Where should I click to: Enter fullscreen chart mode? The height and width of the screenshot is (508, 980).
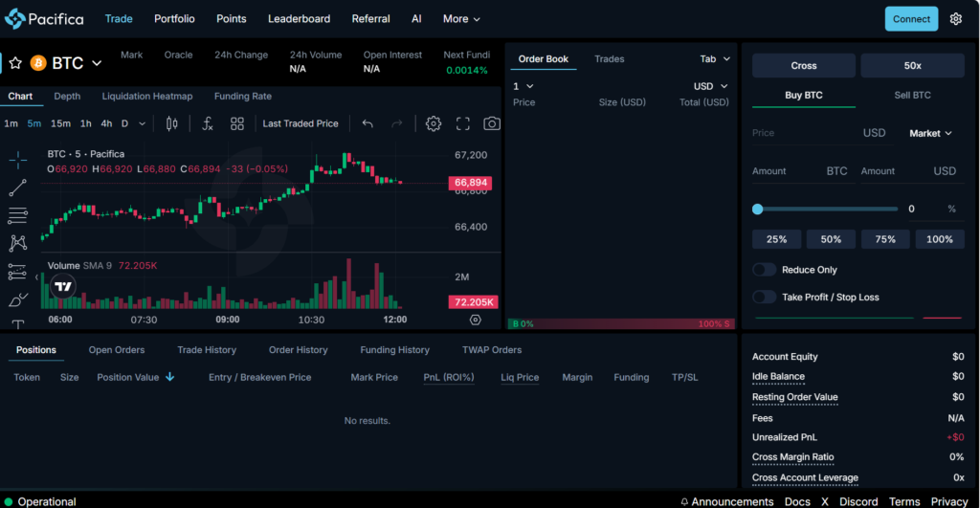click(462, 123)
